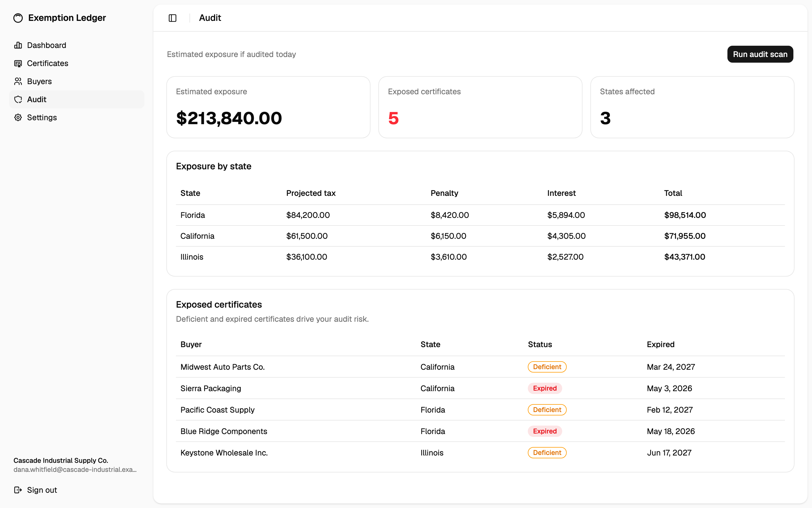Select the Audit nav item
This screenshot has height=508, width=812.
pos(76,99)
